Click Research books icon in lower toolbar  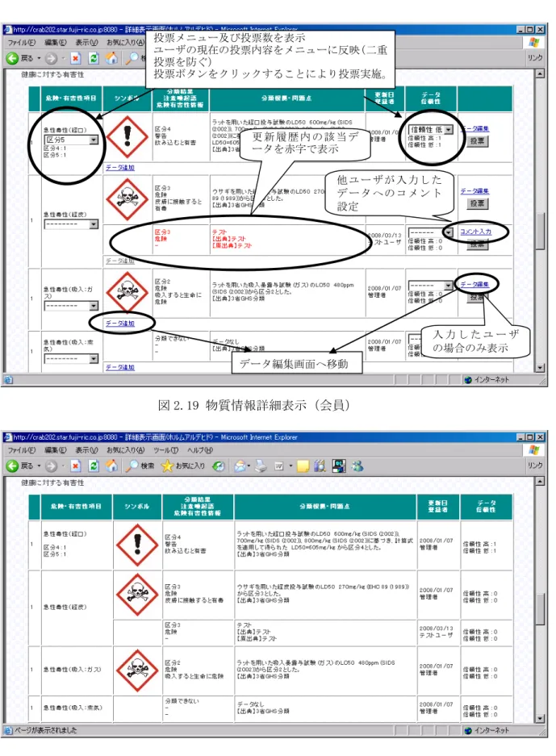(x=320, y=466)
